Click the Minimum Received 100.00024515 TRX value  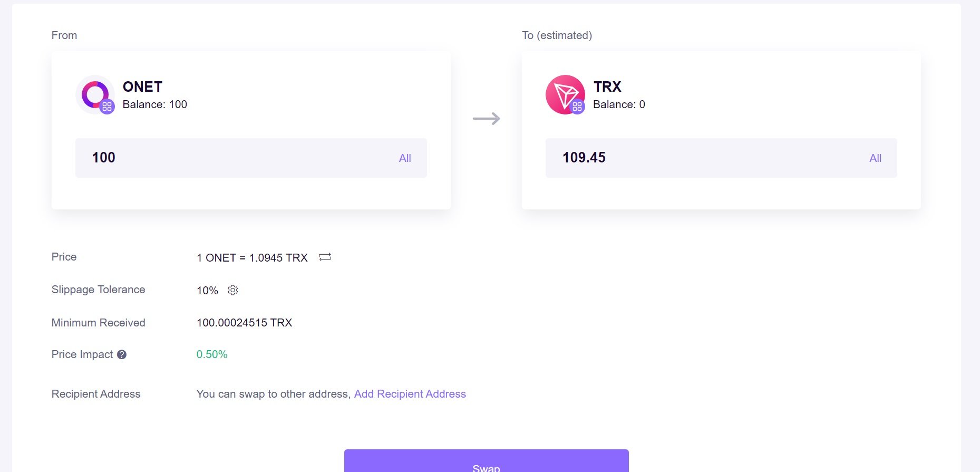[244, 323]
